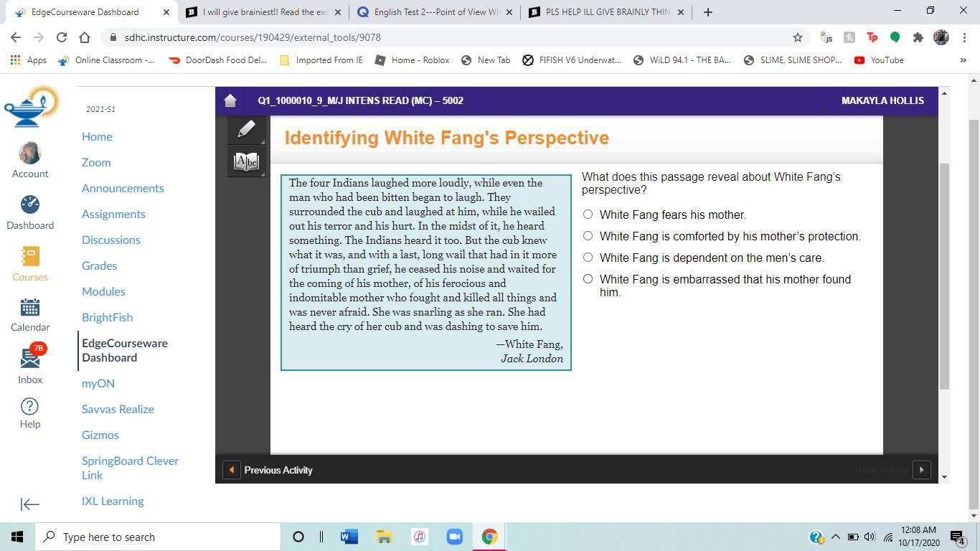Click the address bar URL
Viewport: 980px width, 551px height.
(x=253, y=37)
